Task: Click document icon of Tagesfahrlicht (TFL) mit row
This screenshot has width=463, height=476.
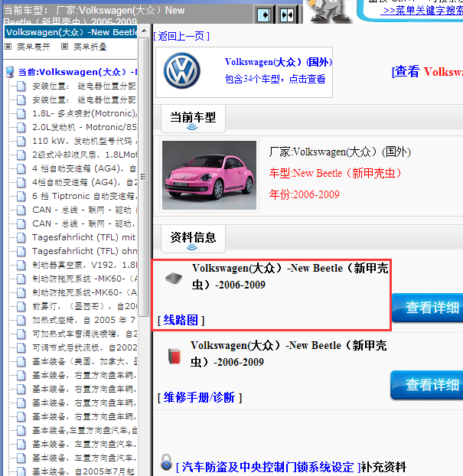Action: click(21, 237)
